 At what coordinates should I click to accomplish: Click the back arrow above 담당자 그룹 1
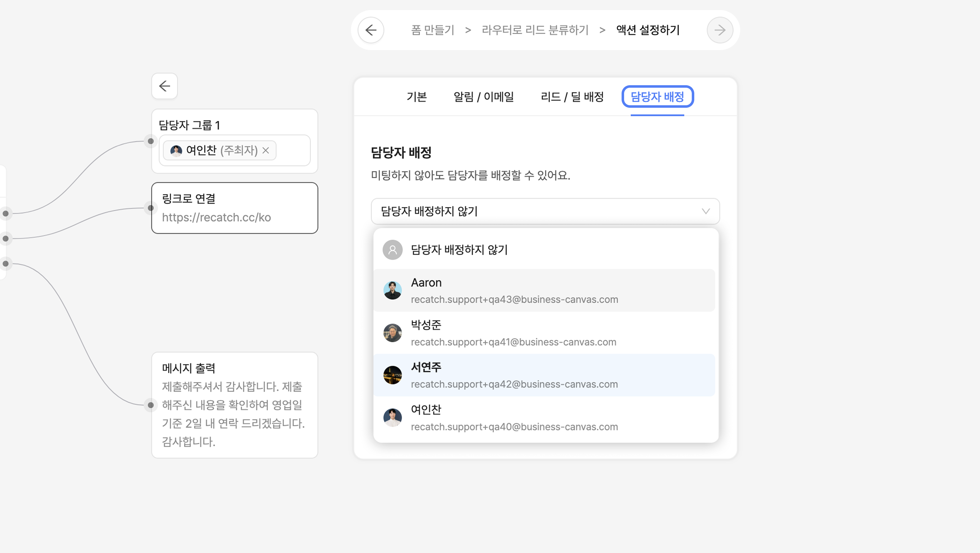pyautogui.click(x=164, y=86)
